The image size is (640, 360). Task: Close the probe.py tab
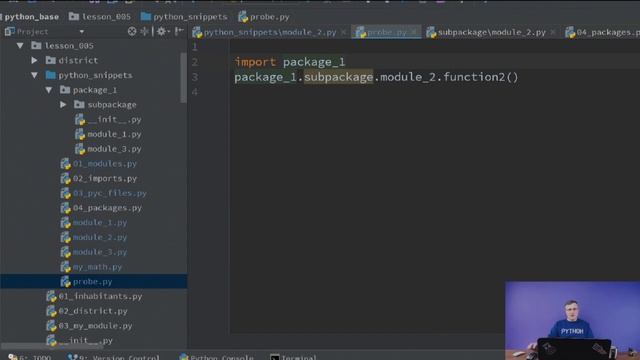click(414, 32)
